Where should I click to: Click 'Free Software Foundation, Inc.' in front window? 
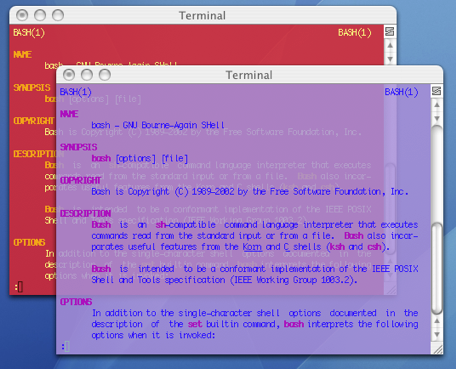tap(339, 192)
